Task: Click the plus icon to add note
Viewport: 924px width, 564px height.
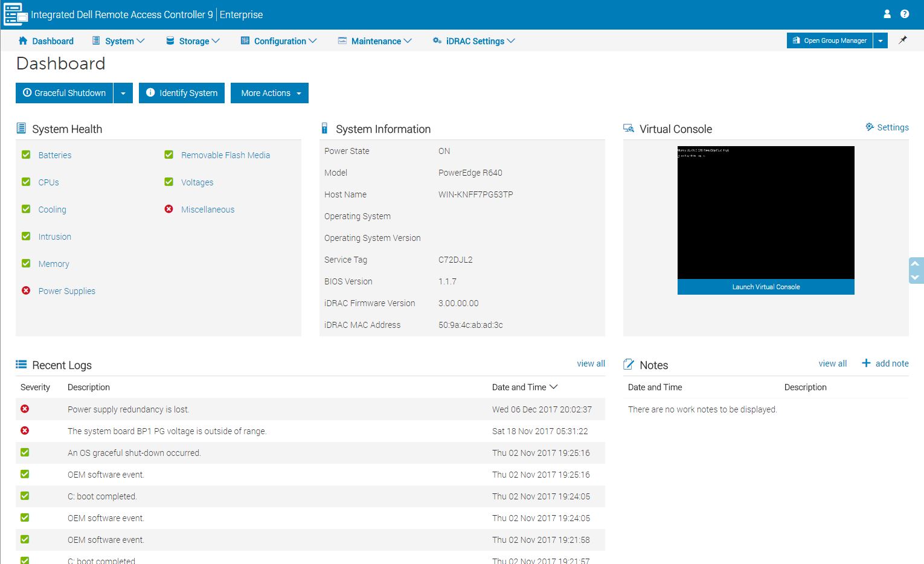Action: (866, 363)
